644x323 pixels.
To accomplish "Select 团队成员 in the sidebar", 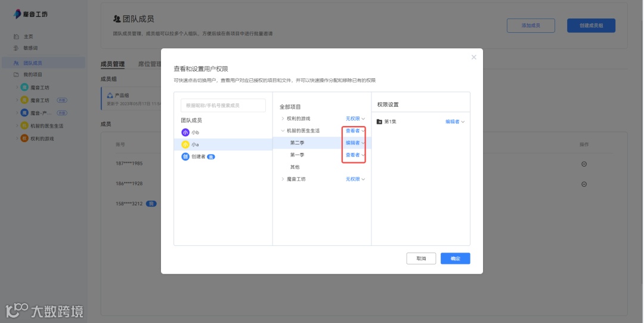I will [43, 63].
